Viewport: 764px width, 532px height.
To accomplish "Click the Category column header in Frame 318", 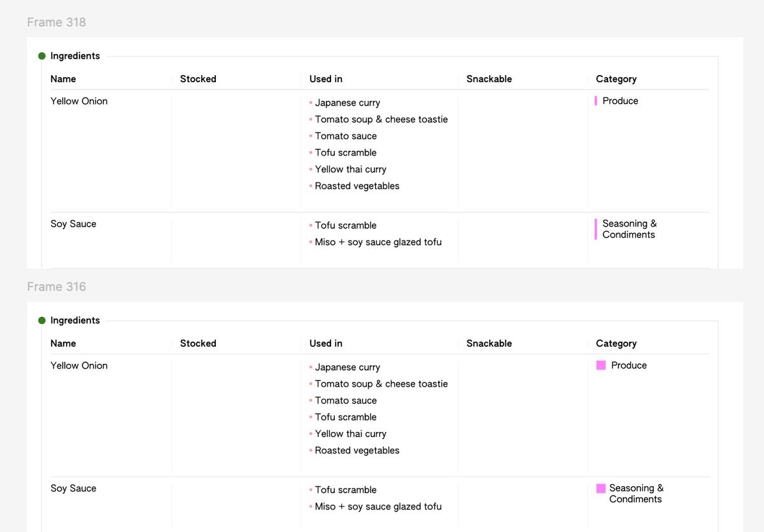I will [x=616, y=79].
